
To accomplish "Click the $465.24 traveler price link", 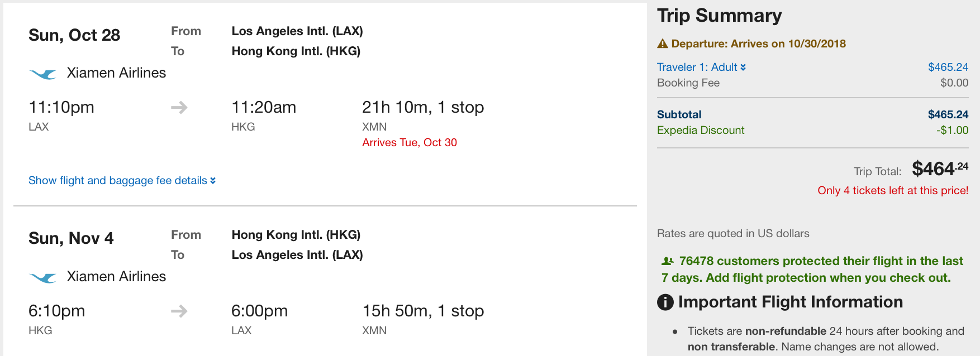I will click(x=948, y=67).
